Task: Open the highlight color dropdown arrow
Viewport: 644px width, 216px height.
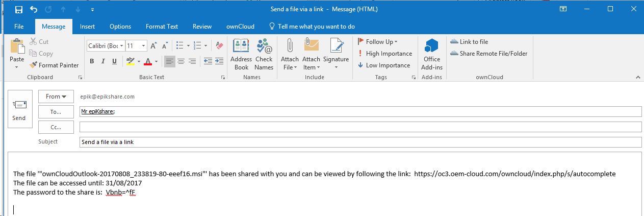Action: point(139,61)
